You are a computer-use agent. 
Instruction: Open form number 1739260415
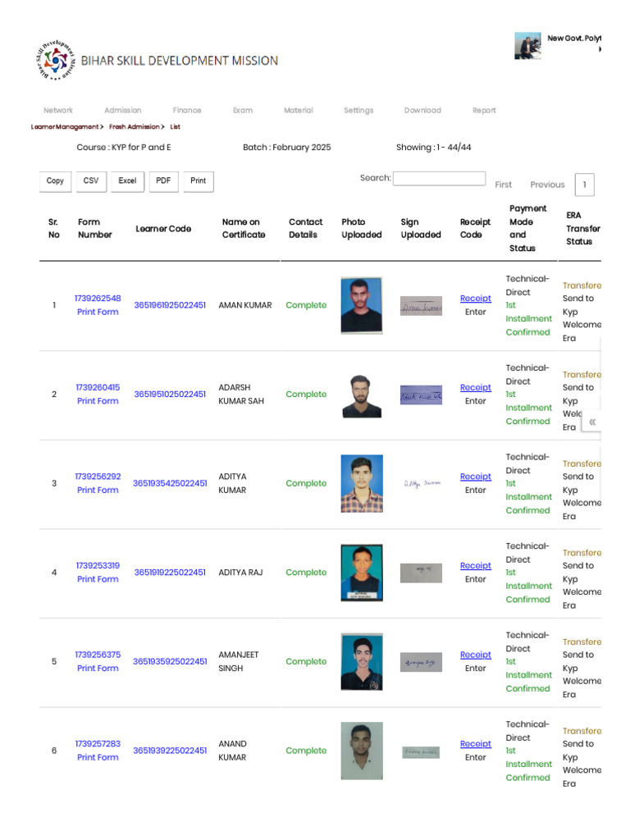(98, 387)
